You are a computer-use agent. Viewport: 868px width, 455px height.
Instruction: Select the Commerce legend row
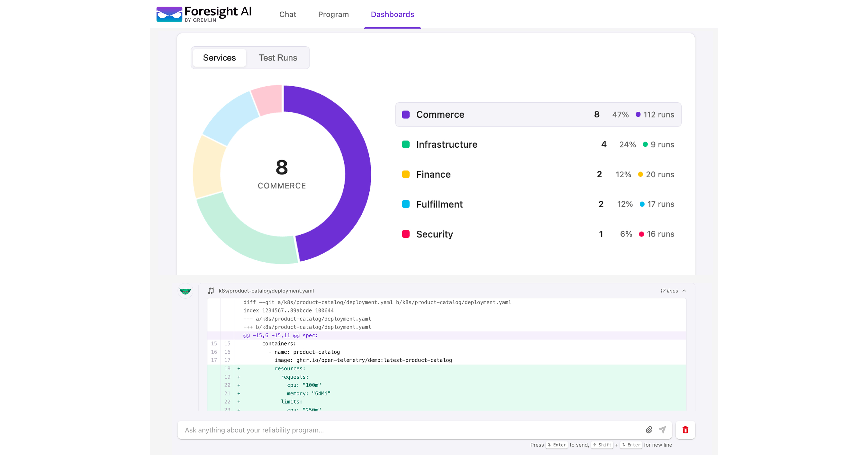tap(538, 115)
